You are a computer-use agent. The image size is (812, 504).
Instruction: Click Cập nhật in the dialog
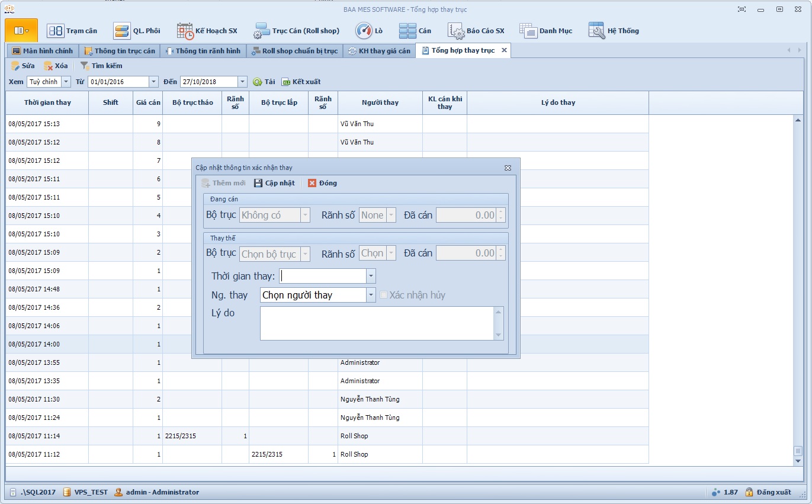click(x=274, y=183)
